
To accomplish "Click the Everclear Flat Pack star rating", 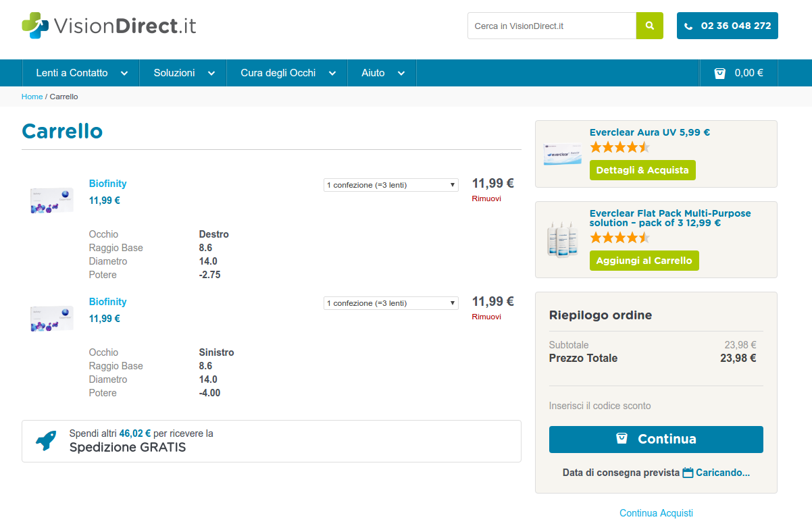I will (x=619, y=238).
